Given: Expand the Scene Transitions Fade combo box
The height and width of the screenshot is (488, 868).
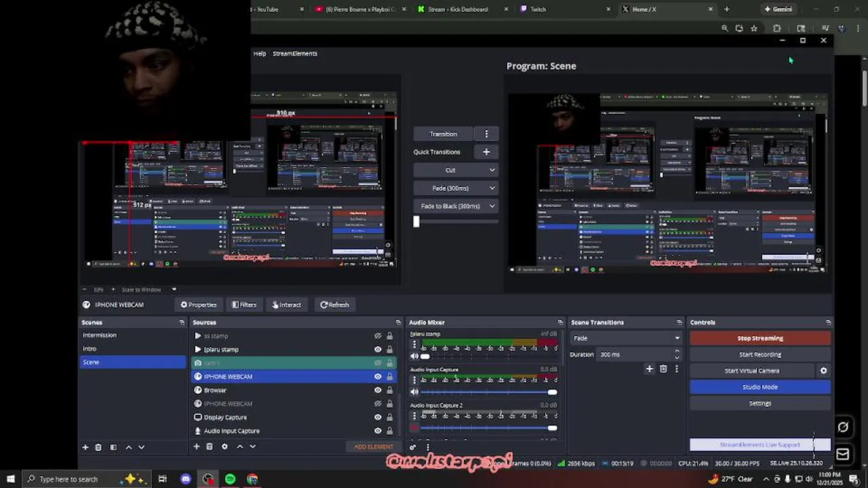Looking at the screenshot, I should click(x=625, y=338).
